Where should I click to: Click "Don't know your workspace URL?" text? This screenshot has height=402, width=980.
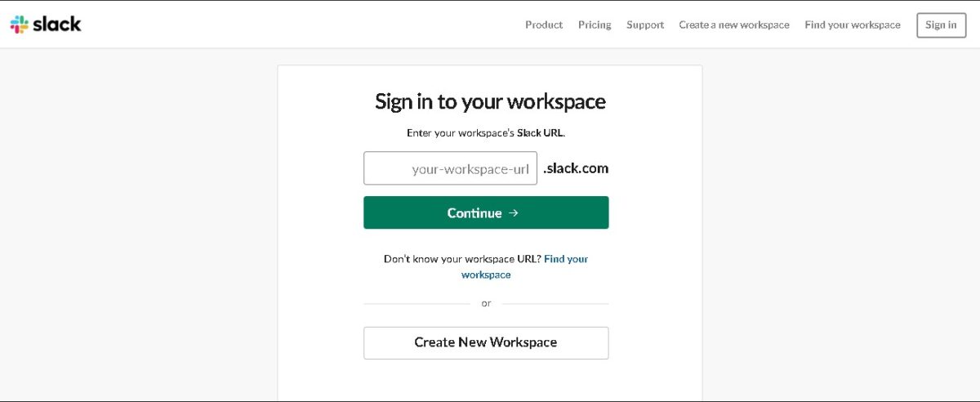click(x=461, y=259)
